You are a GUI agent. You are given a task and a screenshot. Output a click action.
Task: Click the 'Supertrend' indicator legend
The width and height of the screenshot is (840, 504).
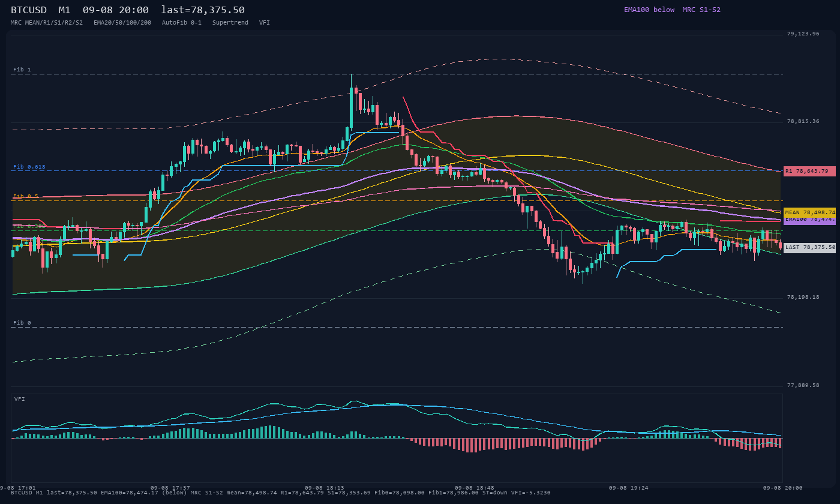[230, 23]
